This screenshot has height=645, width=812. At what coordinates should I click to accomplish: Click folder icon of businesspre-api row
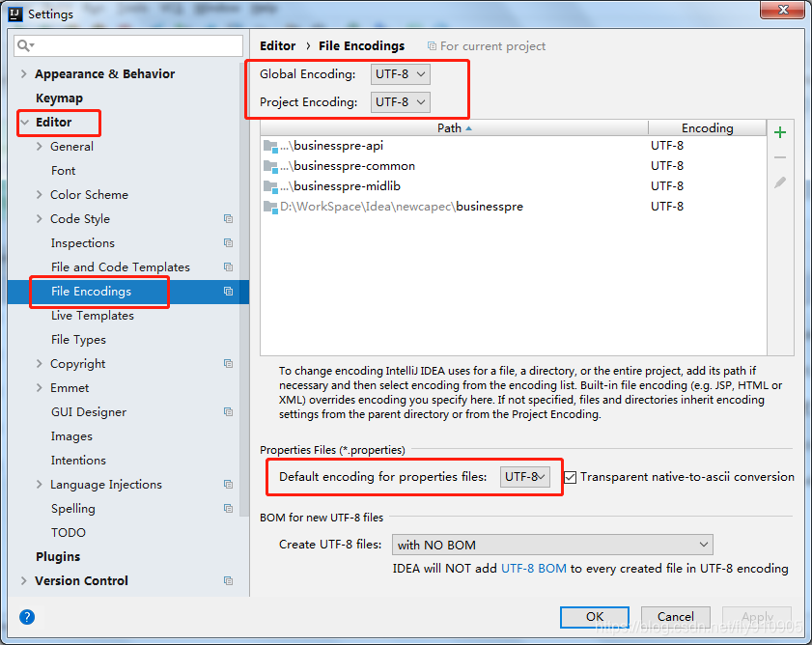tap(270, 146)
